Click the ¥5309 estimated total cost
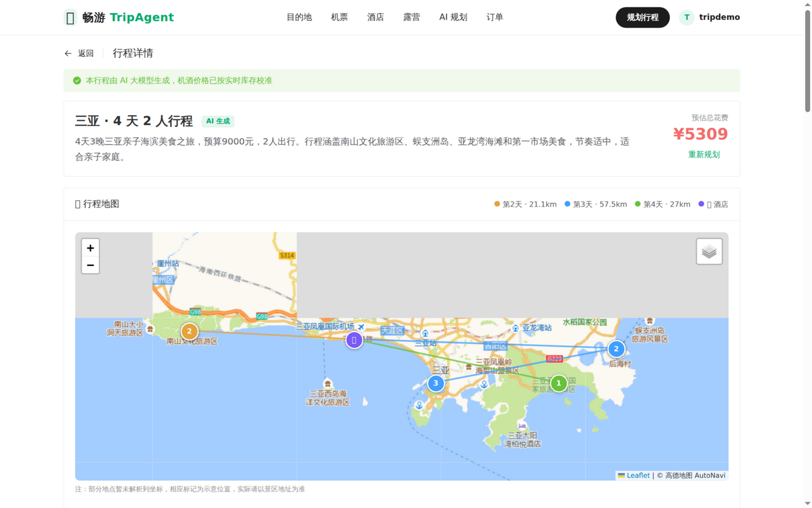The height and width of the screenshot is (508, 812). point(700,134)
